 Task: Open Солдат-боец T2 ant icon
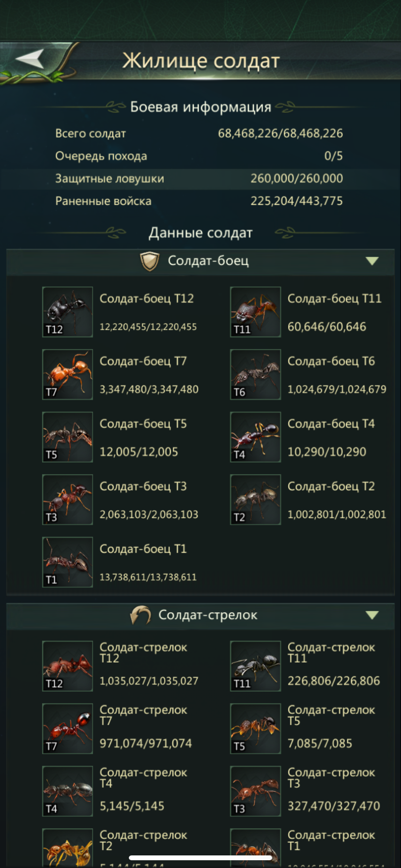[x=255, y=499]
